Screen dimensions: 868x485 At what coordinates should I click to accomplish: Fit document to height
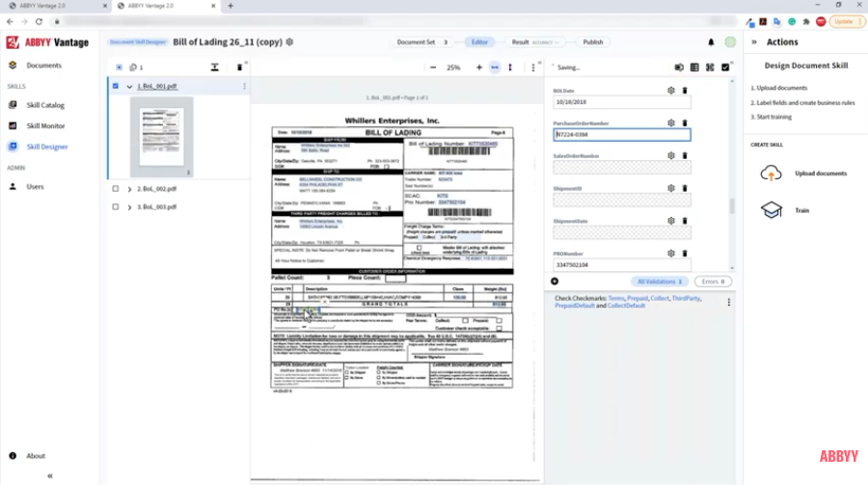pos(510,67)
